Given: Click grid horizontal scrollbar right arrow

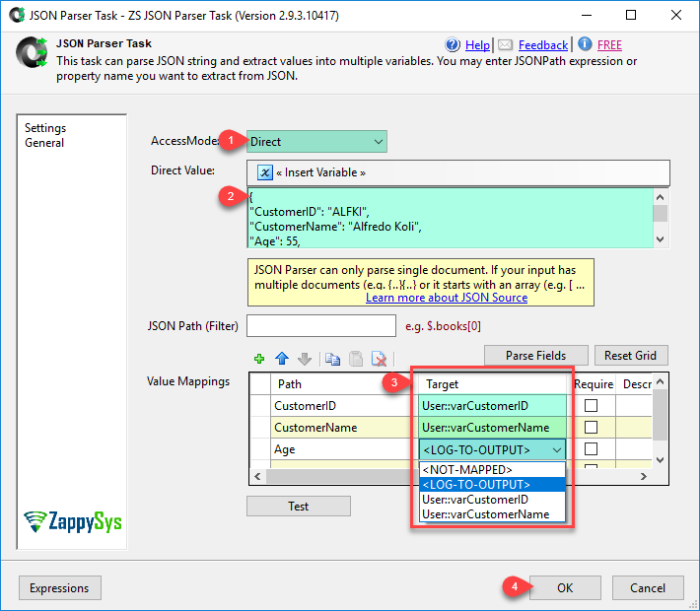Looking at the screenshot, I should point(643,476).
